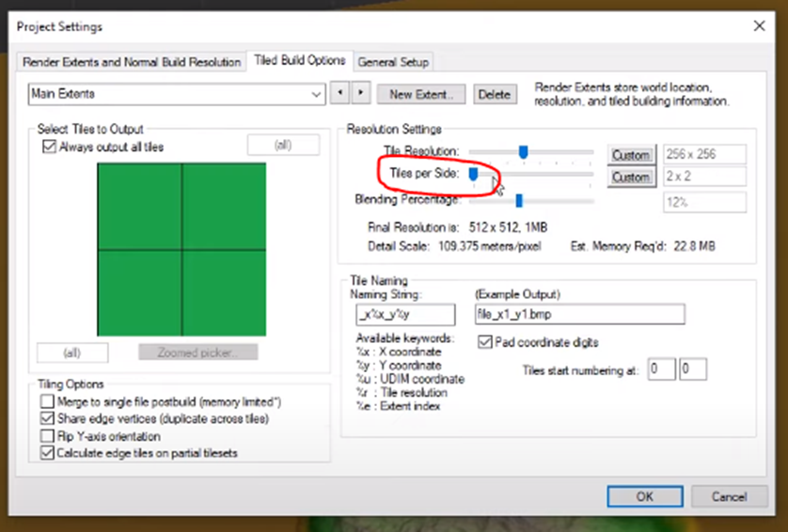This screenshot has width=788, height=532.
Task: Confirm settings with the OK button
Action: click(645, 496)
